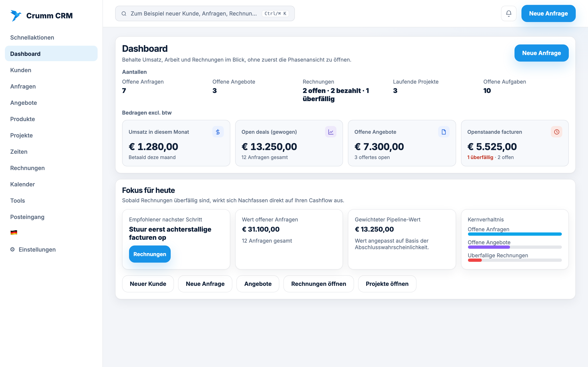Click the Crumm CRM bird logo

coord(16,15)
